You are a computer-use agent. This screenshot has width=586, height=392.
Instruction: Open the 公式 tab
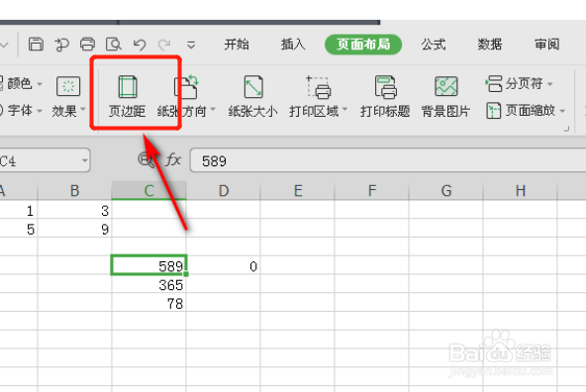point(434,45)
